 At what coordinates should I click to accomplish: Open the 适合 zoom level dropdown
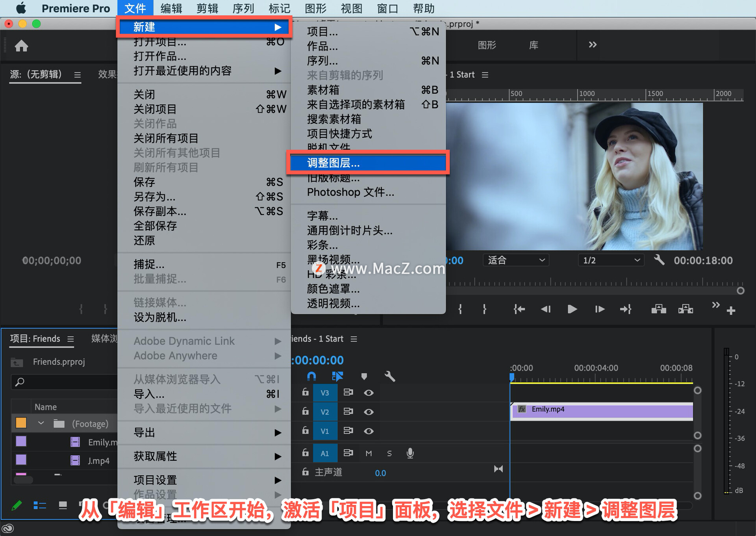(x=516, y=260)
